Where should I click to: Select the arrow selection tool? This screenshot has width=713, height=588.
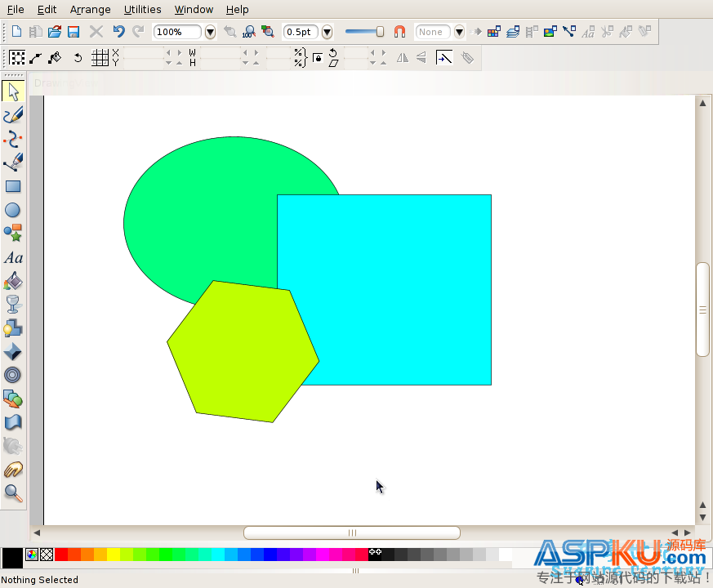pyautogui.click(x=13, y=91)
